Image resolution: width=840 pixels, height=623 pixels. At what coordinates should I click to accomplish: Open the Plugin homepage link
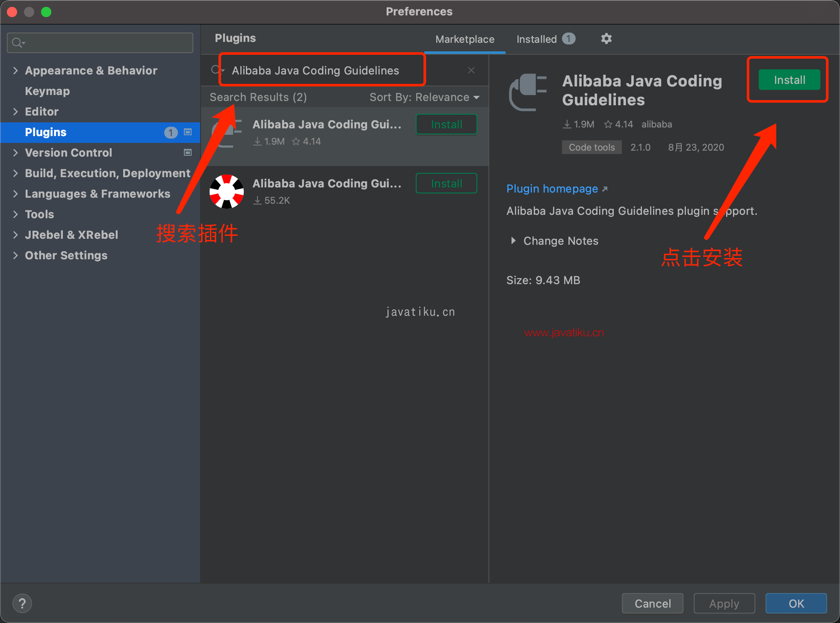552,189
